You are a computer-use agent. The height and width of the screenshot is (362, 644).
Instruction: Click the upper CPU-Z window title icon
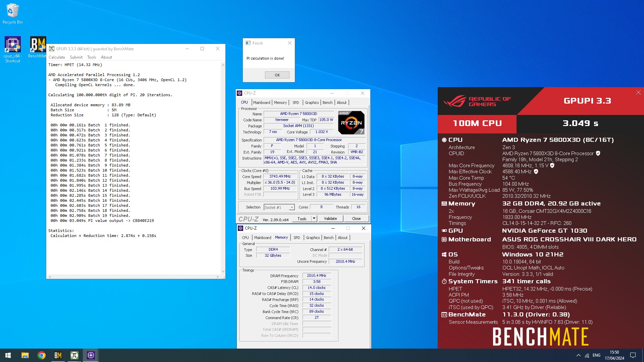click(x=239, y=93)
